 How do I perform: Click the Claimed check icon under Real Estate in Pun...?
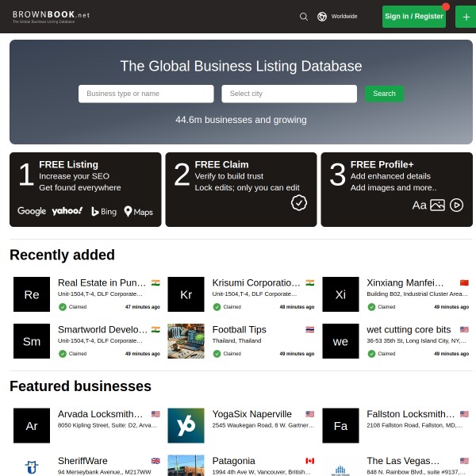point(63,307)
